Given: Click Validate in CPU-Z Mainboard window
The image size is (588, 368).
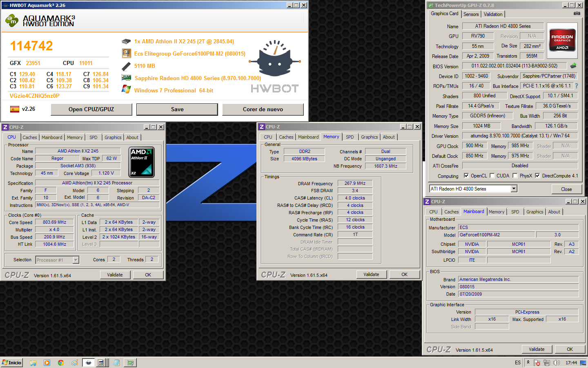Looking at the screenshot, I should click(x=537, y=349).
